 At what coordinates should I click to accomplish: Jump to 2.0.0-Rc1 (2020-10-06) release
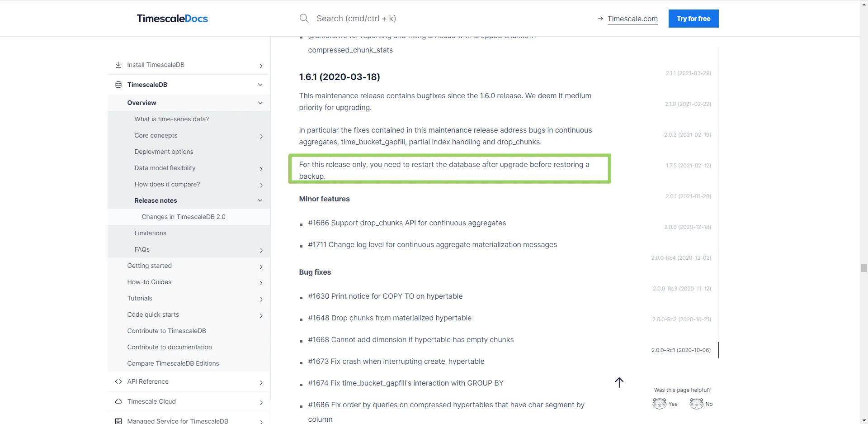(681, 350)
